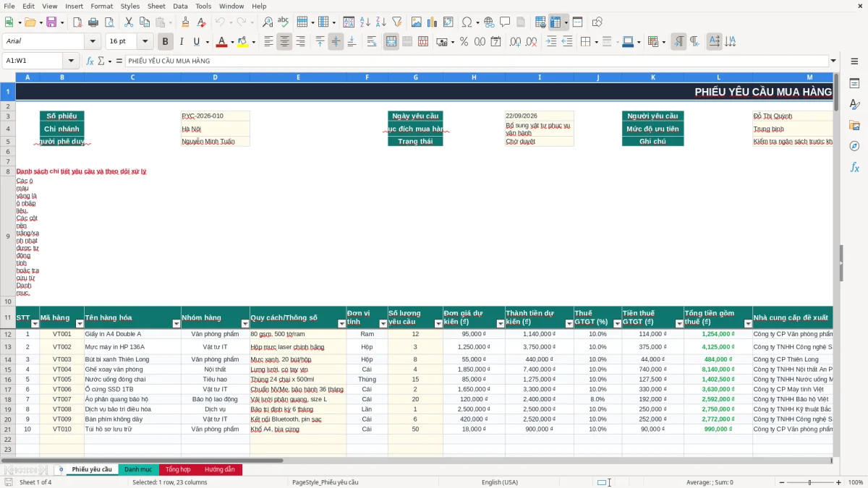Screen dimensions: 868x488
Task: Adjust the zoom slider in status bar
Action: coord(809,482)
